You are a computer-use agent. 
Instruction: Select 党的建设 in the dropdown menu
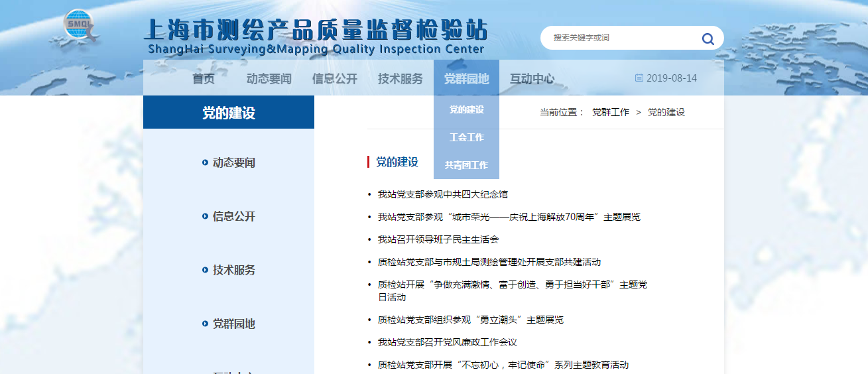tap(466, 109)
